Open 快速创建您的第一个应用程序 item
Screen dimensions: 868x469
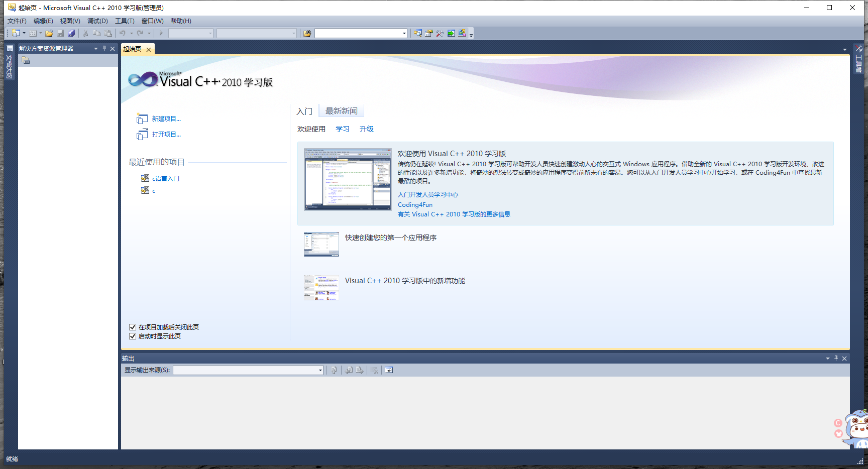click(x=391, y=238)
